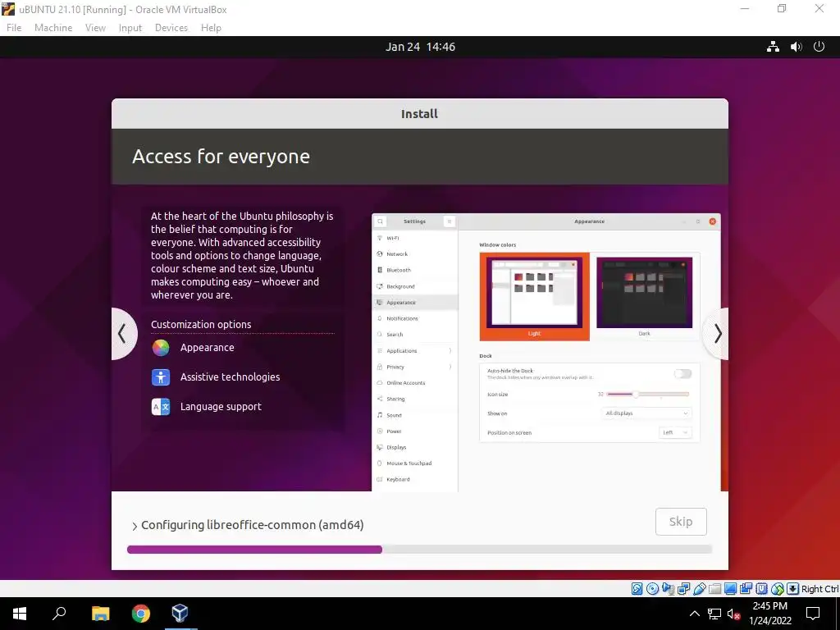Click the installation progress bar
840x630 pixels.
tap(419, 549)
